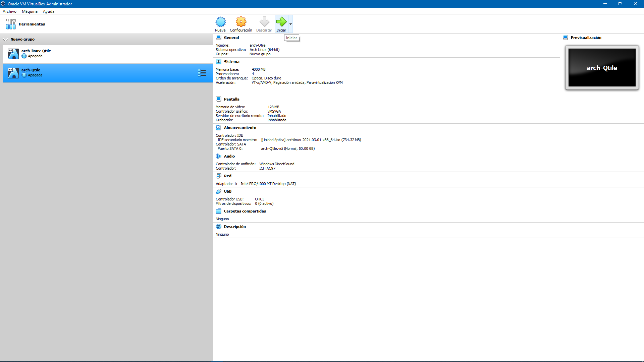Click the Pantalla section header
This screenshot has width=644, height=362.
tap(231, 99)
